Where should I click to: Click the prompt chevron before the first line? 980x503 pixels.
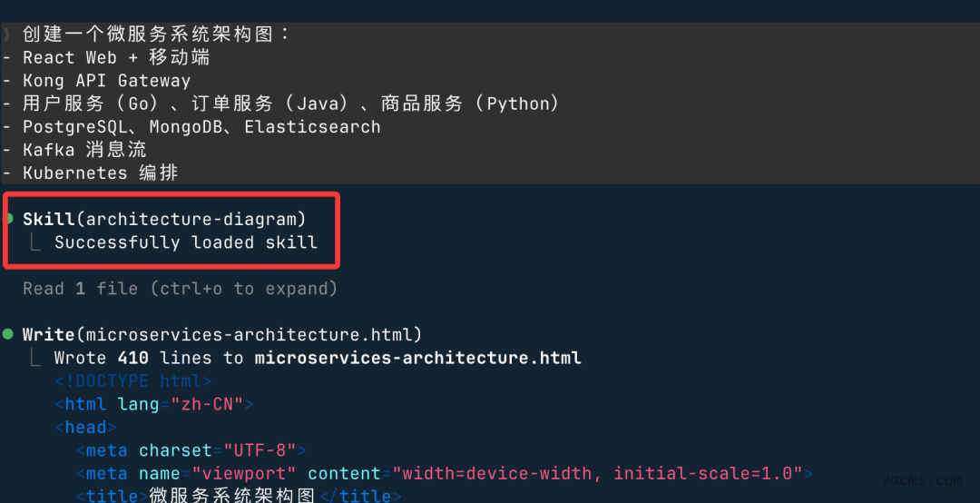(x=6, y=35)
